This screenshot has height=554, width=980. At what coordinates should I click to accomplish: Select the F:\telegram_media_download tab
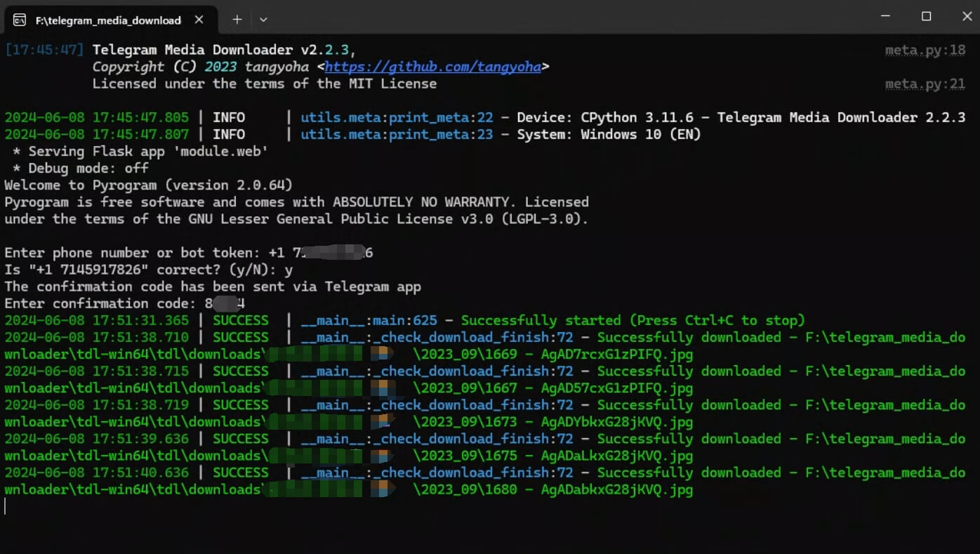click(x=108, y=20)
